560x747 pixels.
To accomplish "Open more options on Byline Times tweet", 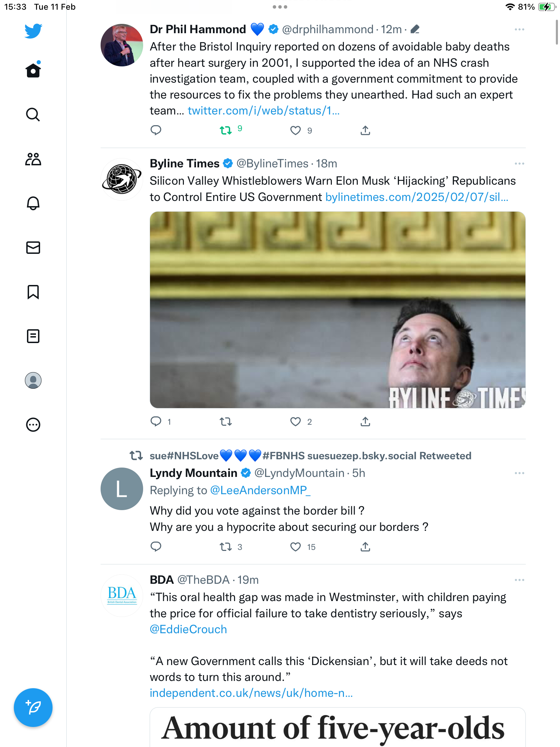I will coord(519,164).
